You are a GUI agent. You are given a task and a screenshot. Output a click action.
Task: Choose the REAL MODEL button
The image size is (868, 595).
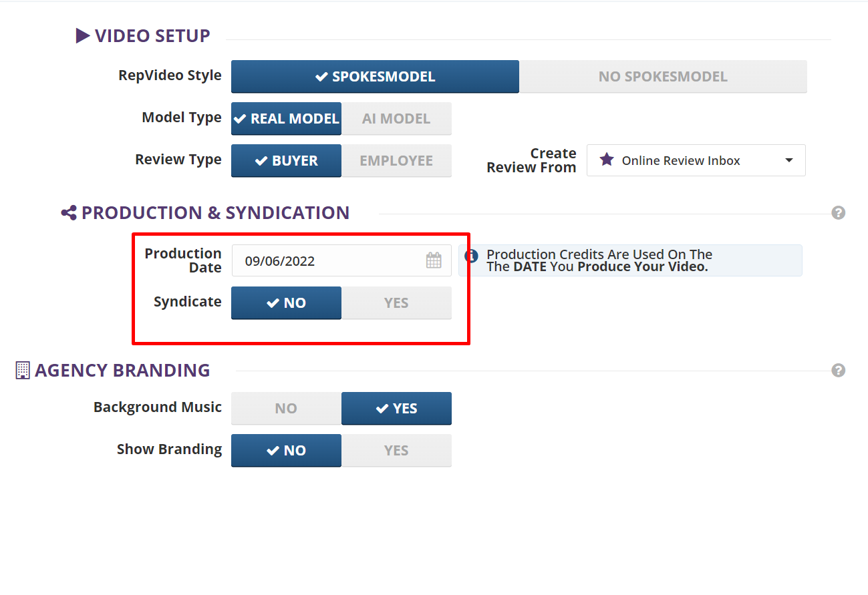(286, 119)
